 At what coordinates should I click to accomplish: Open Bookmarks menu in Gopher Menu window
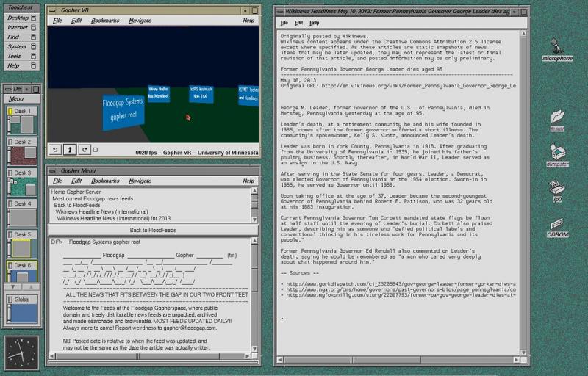coord(105,181)
